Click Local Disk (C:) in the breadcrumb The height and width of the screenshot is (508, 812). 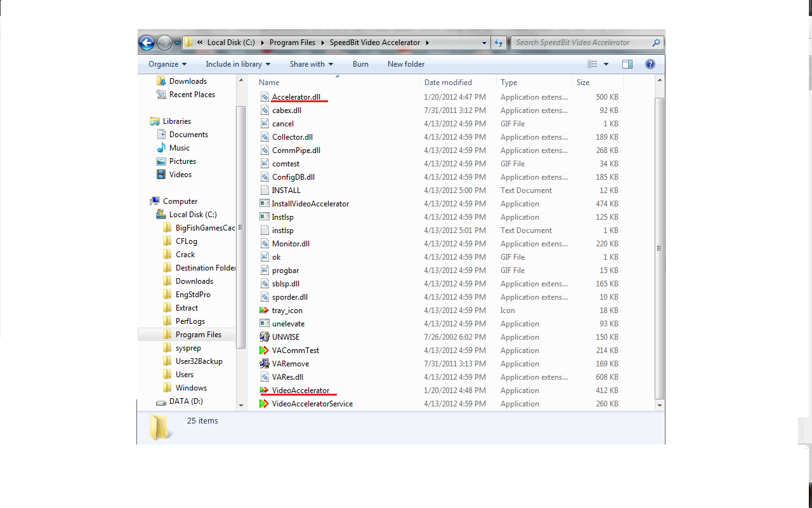231,43
